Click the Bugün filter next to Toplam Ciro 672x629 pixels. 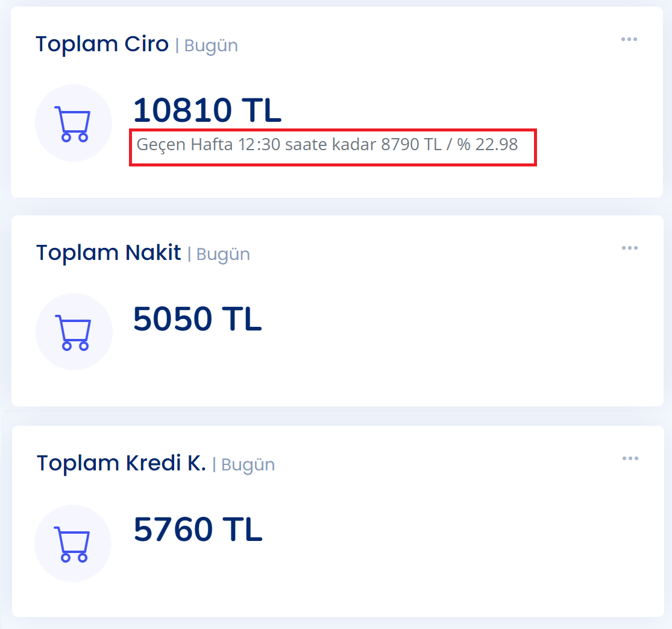click(x=211, y=46)
